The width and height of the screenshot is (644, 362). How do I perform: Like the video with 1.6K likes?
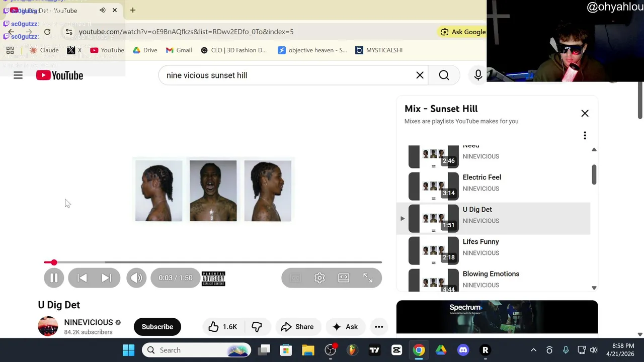223,327
